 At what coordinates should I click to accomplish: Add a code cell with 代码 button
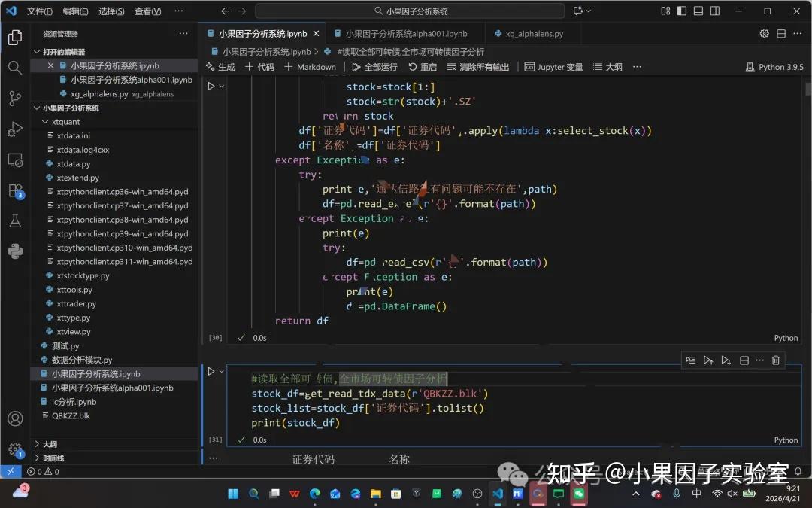click(259, 67)
